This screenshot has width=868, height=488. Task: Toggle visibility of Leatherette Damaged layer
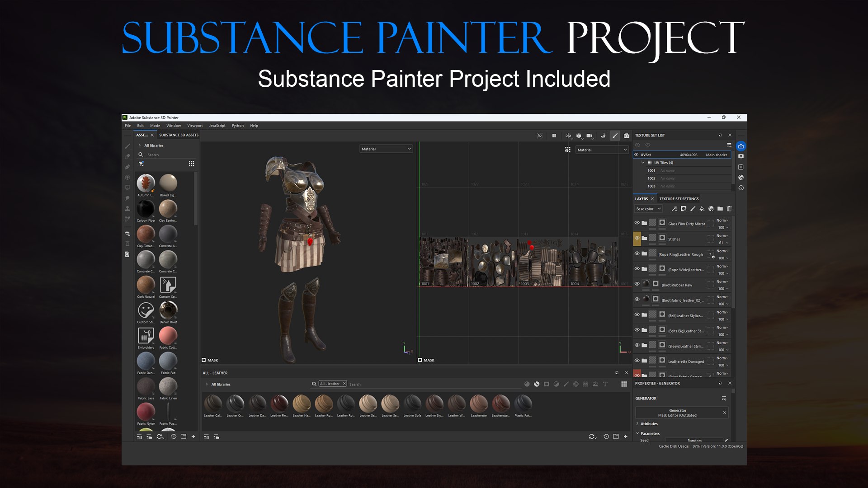(x=637, y=361)
